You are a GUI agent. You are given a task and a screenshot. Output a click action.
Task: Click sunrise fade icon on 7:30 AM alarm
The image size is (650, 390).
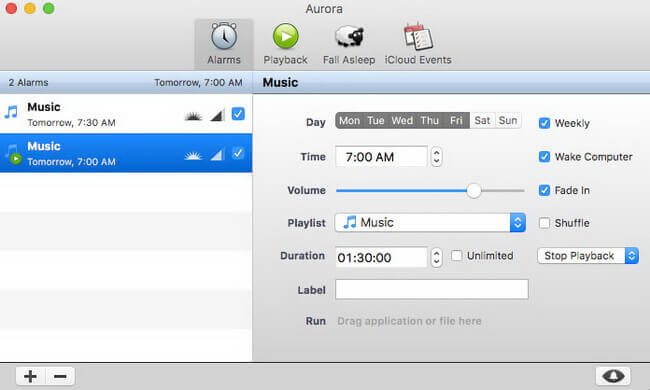point(193,116)
